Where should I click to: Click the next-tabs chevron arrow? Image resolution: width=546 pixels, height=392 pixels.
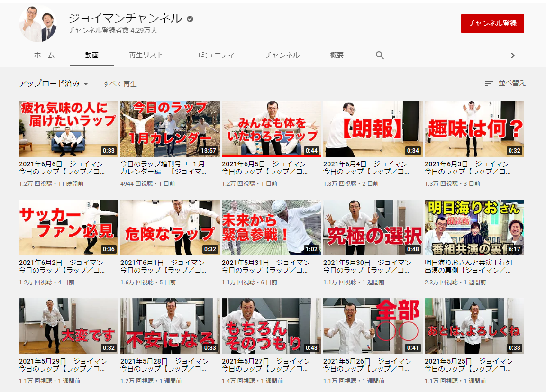click(512, 55)
